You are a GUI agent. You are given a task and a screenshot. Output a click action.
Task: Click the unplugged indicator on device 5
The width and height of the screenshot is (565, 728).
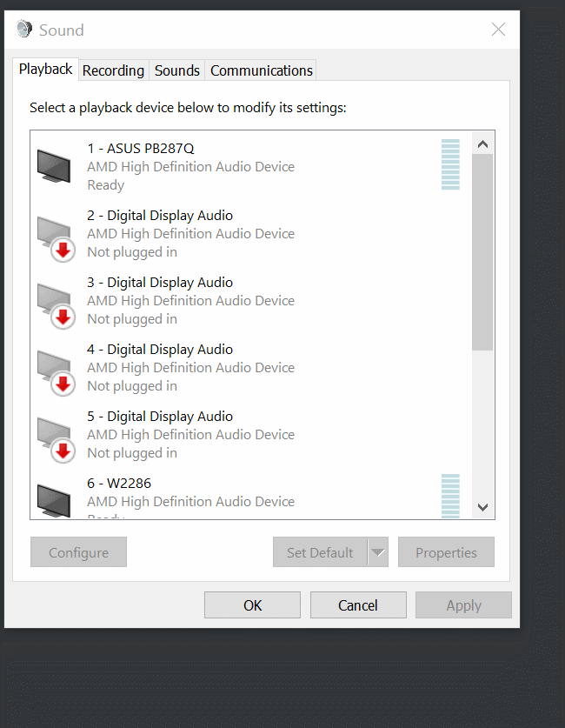(61, 451)
